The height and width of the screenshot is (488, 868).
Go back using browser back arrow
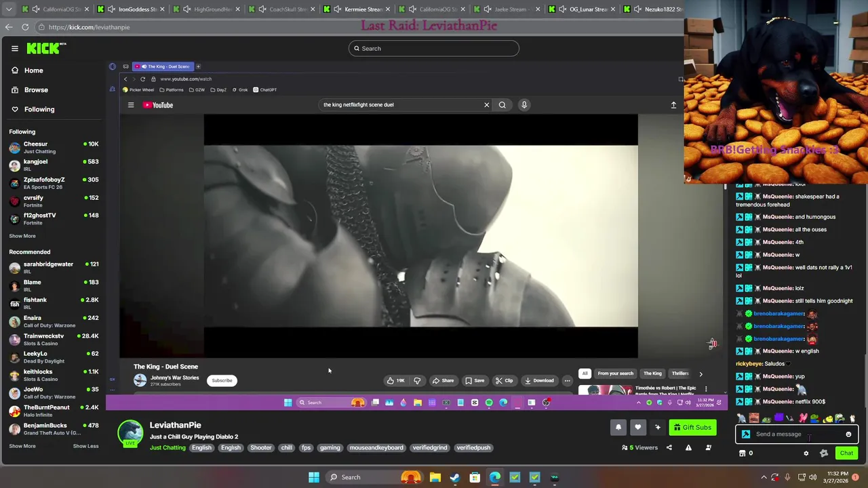click(x=9, y=27)
